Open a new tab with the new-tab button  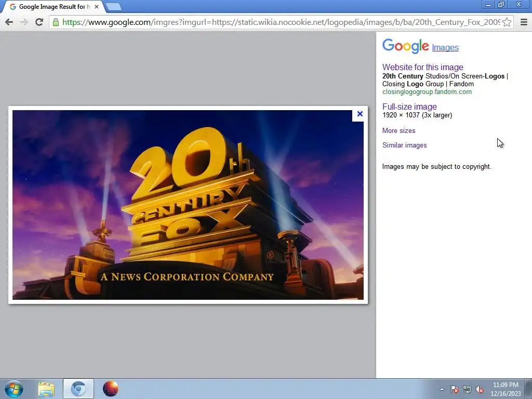[x=113, y=6]
